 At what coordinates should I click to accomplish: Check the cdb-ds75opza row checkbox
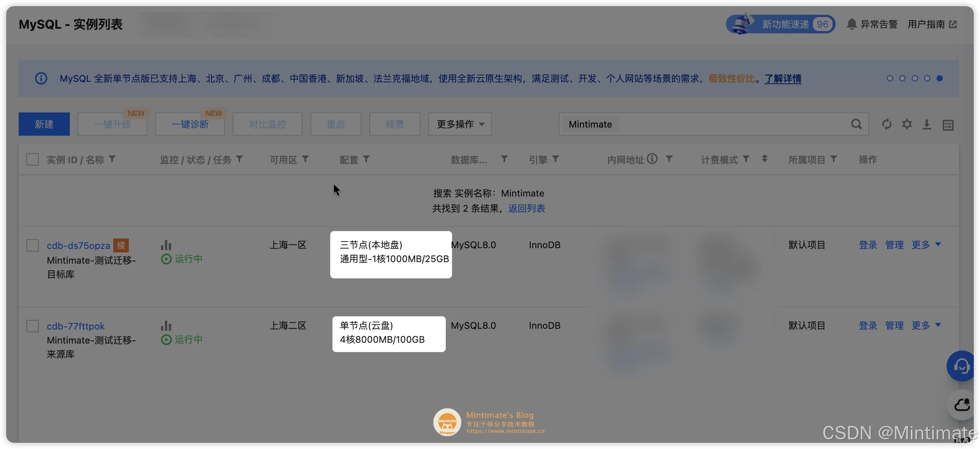[x=33, y=245]
